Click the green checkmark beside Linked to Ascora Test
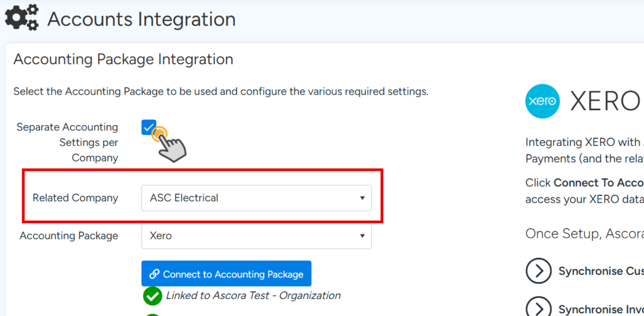This screenshot has height=316, width=644. coord(152,296)
